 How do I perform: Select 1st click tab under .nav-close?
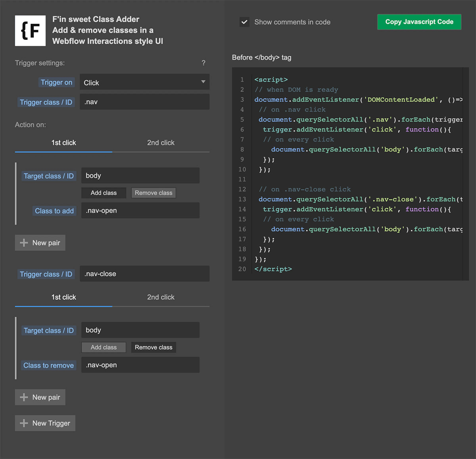tap(64, 297)
